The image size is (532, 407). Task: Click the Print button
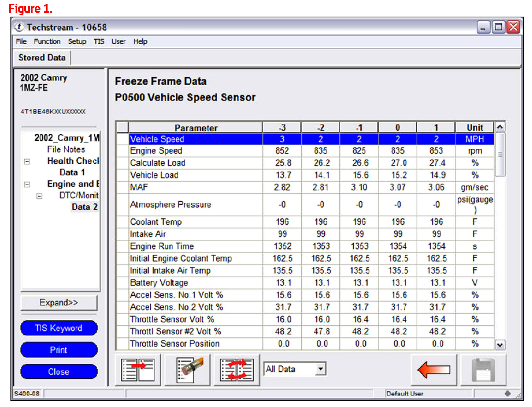pyautogui.click(x=59, y=350)
